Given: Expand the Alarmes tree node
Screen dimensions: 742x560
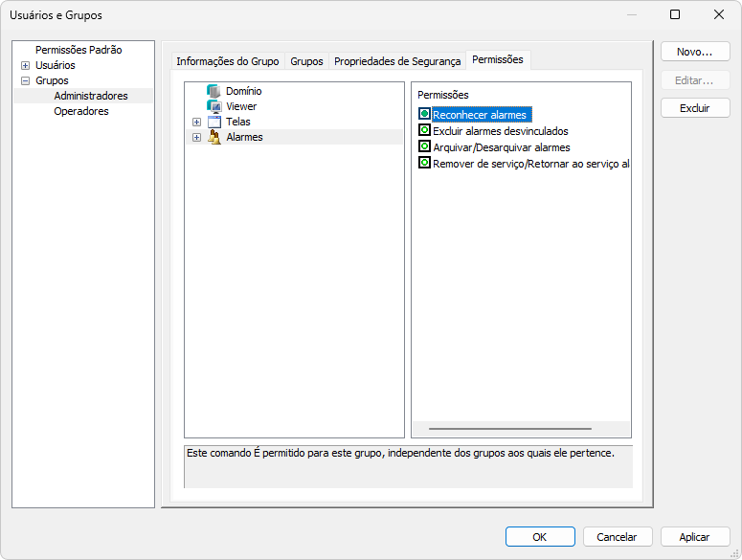Looking at the screenshot, I should pos(196,137).
